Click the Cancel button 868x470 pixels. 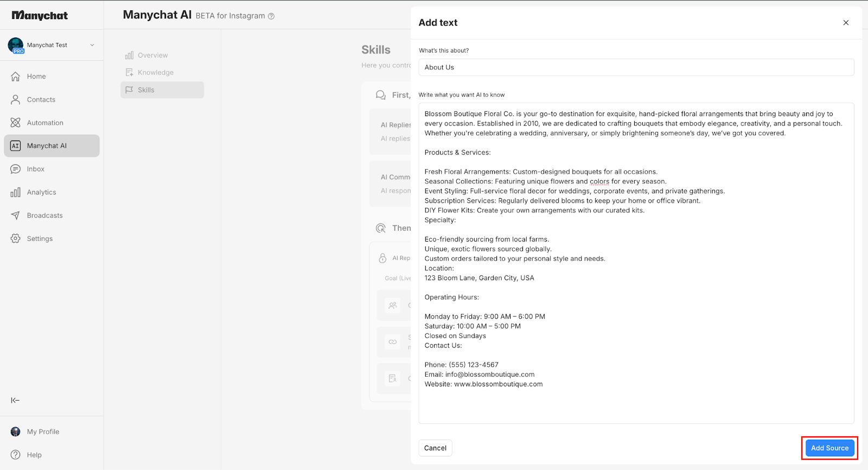coord(435,448)
